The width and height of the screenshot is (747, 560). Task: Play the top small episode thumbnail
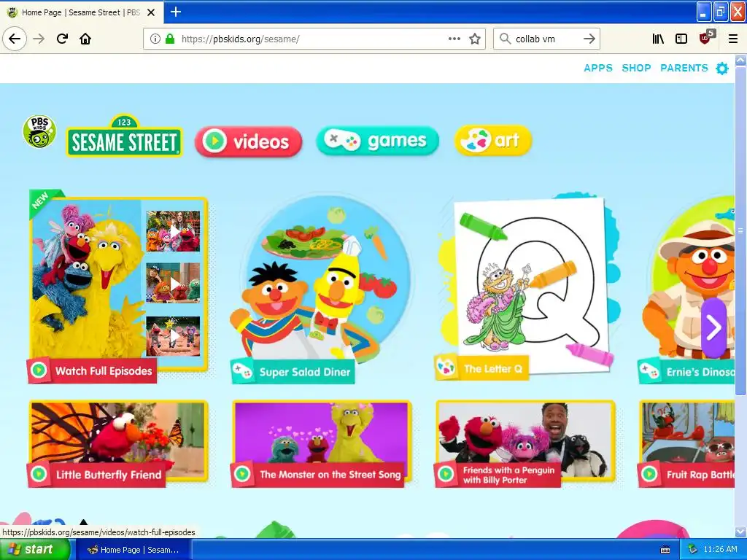[173, 231]
